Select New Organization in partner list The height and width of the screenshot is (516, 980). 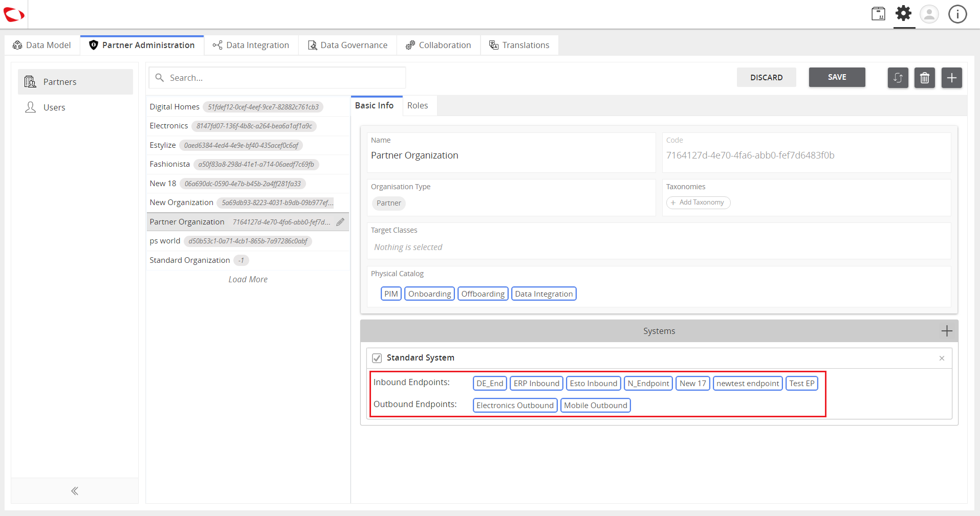248,203
